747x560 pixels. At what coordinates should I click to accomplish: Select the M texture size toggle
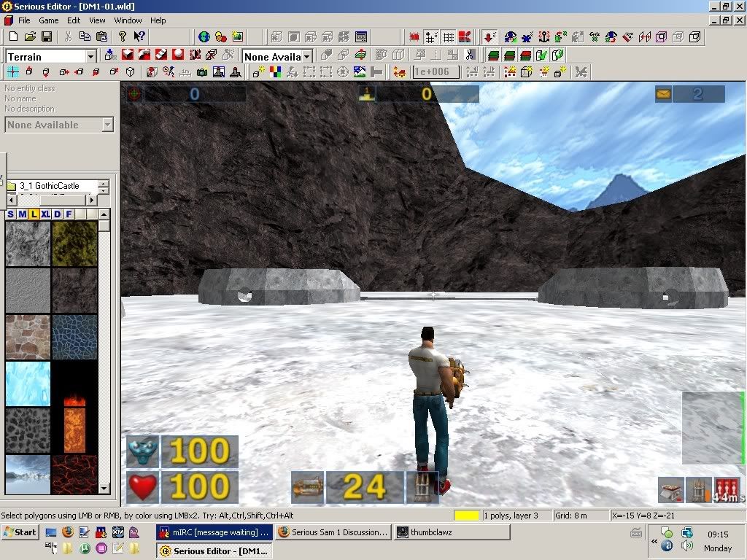click(23, 214)
